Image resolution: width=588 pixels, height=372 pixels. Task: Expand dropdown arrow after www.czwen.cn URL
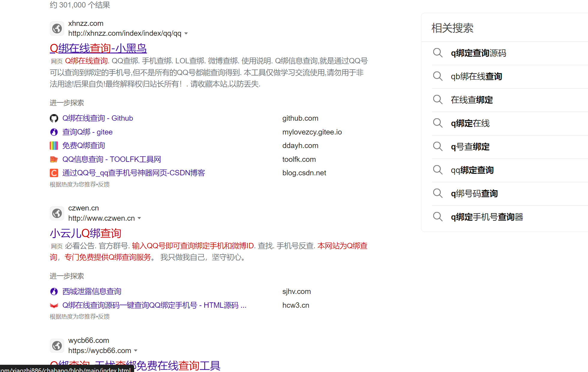pos(139,218)
